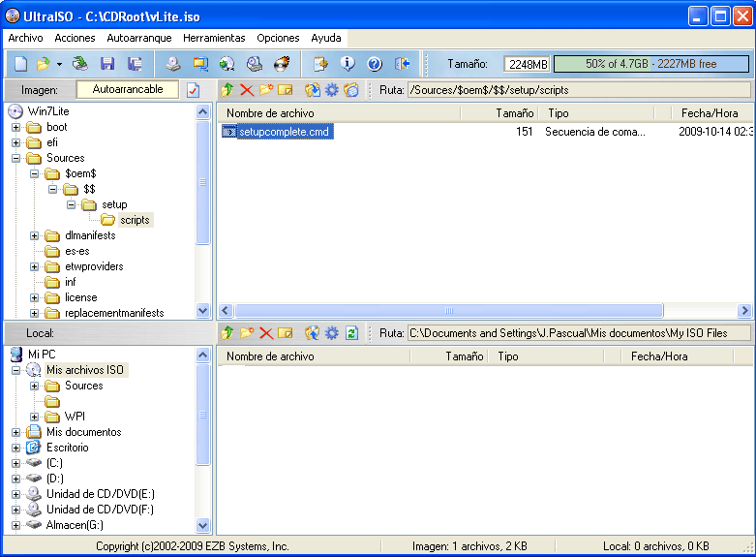Expand the boot folder node

pos(15,128)
